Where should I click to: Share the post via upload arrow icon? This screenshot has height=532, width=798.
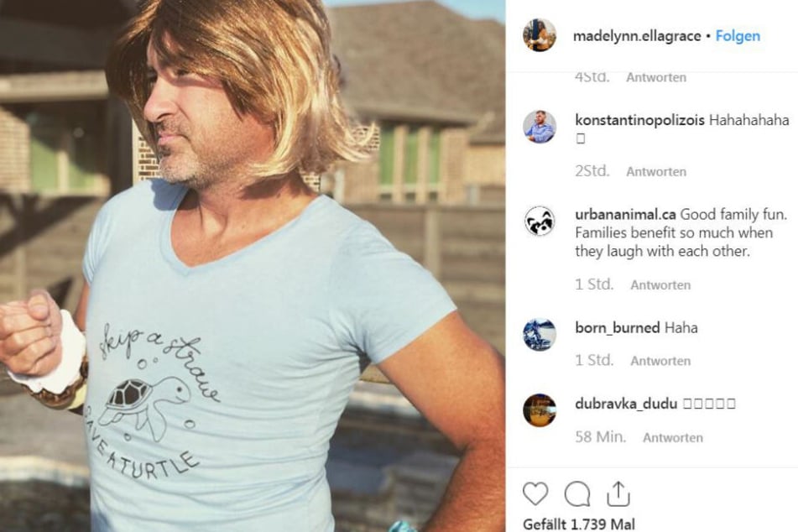click(x=618, y=493)
